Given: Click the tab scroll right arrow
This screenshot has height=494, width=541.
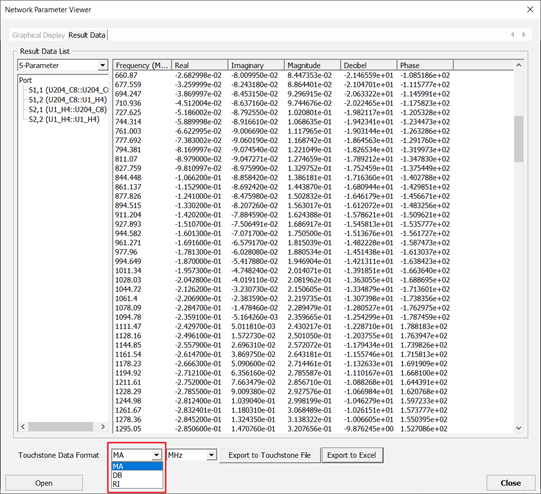Looking at the screenshot, I should (524, 34).
